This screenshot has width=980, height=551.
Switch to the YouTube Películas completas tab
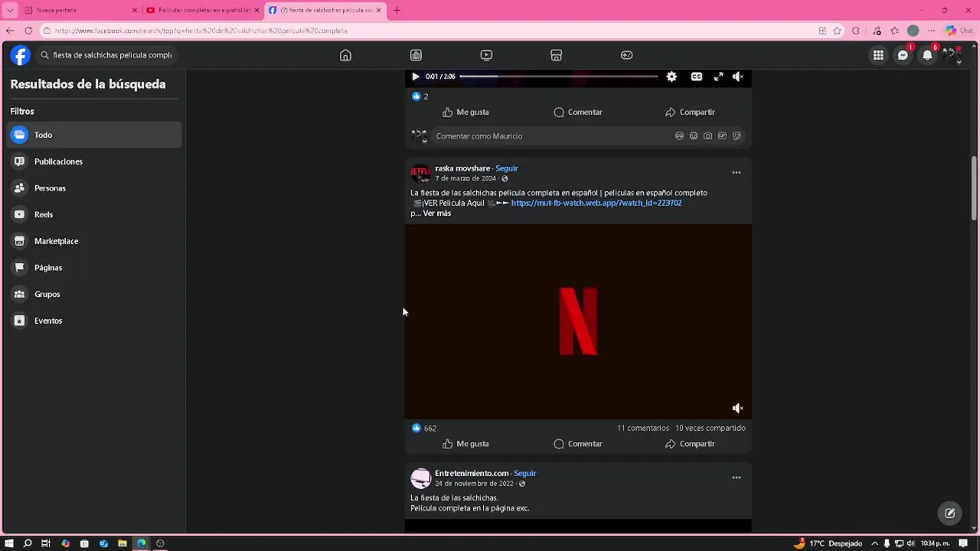coord(203,10)
